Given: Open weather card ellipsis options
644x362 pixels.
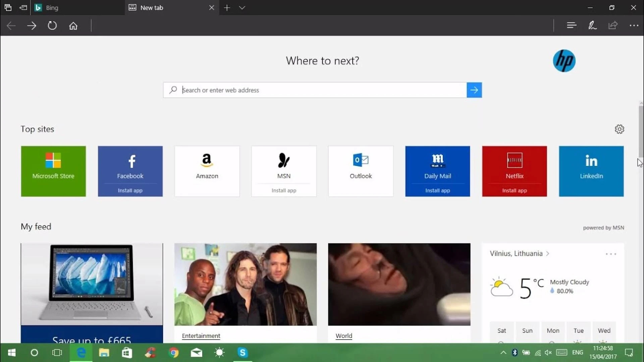Looking at the screenshot, I should click(611, 254).
